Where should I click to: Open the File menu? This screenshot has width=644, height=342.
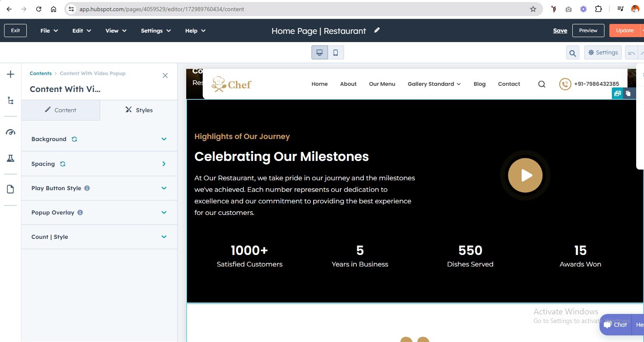pos(49,31)
